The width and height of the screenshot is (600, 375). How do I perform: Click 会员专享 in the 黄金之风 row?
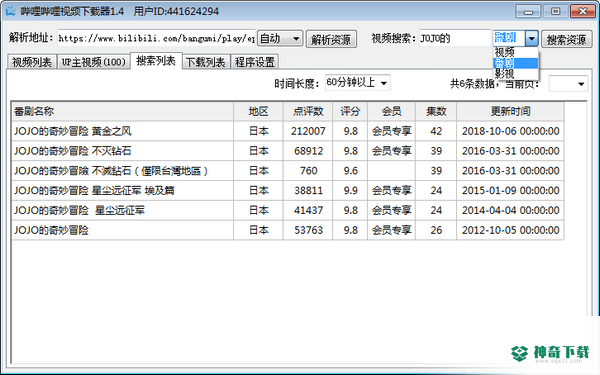(x=391, y=131)
